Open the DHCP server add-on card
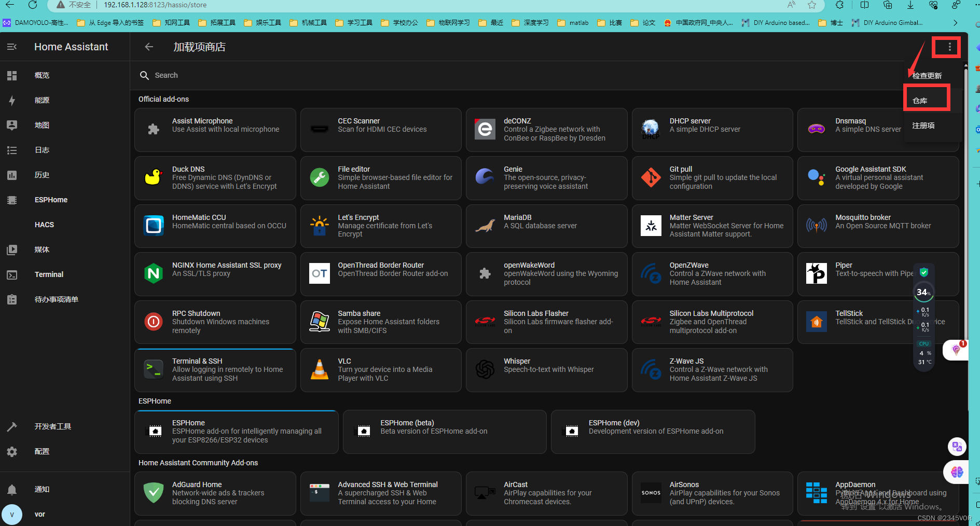This screenshot has width=980, height=526. (712, 130)
